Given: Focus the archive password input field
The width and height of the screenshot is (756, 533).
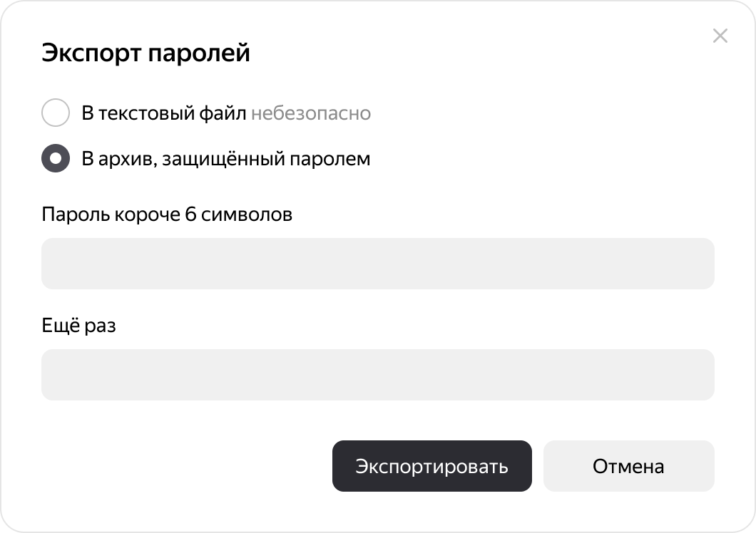Looking at the screenshot, I should click(377, 264).
